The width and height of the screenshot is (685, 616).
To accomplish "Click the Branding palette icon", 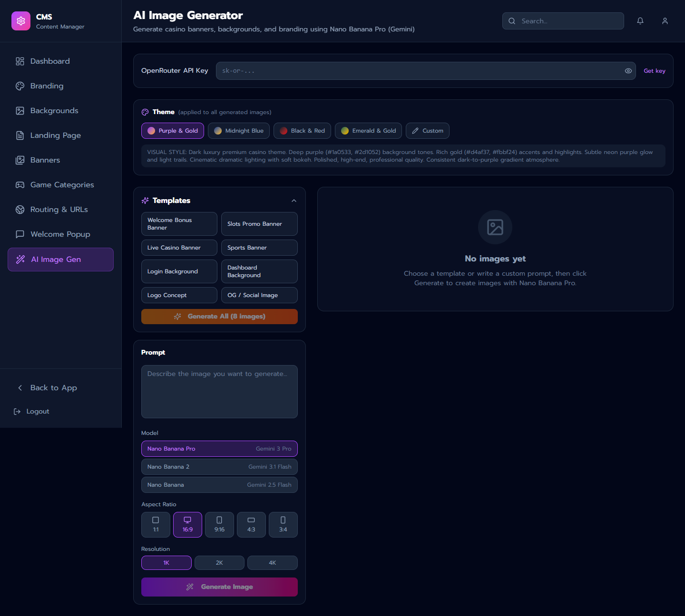I will pyautogui.click(x=20, y=86).
